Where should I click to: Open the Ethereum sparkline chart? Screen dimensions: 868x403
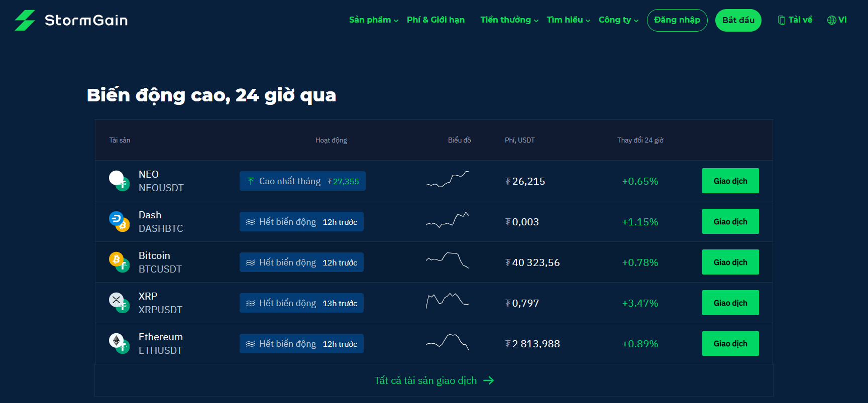(447, 342)
